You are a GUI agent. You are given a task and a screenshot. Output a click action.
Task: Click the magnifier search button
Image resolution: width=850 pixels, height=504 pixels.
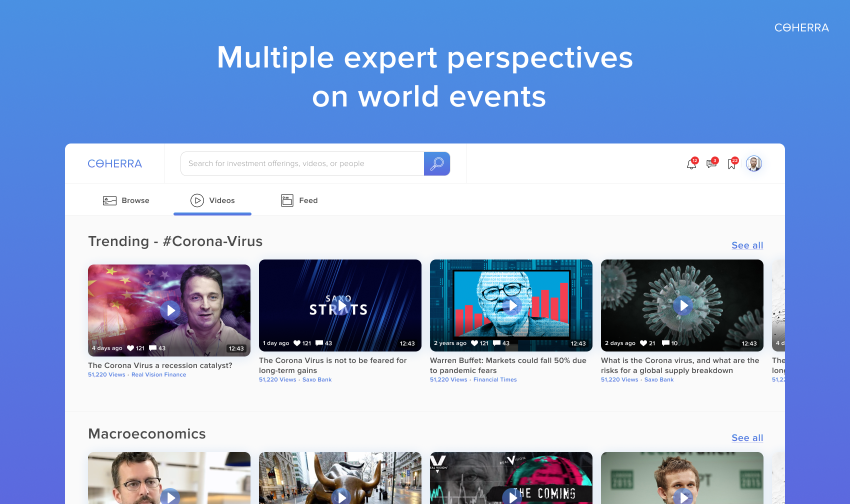click(437, 163)
